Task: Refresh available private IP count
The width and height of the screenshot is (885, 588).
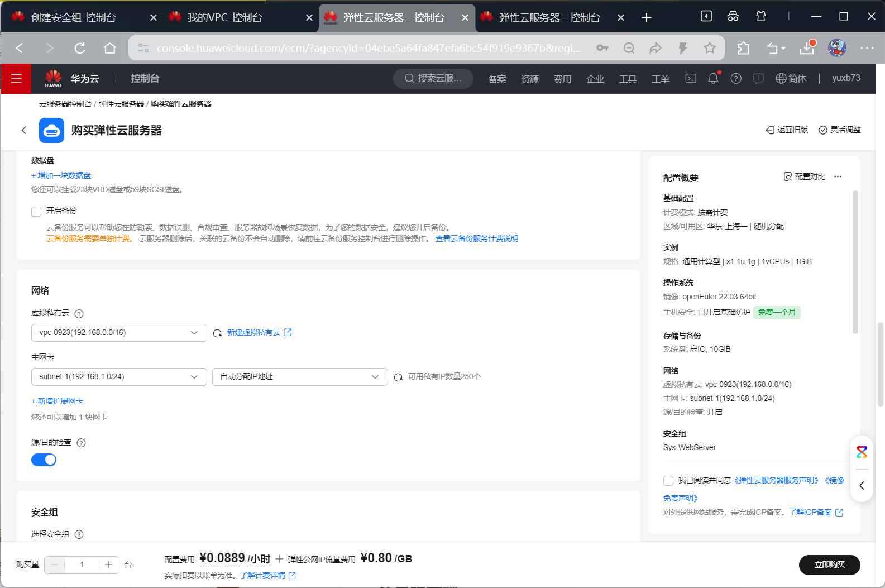Action: 398,377
